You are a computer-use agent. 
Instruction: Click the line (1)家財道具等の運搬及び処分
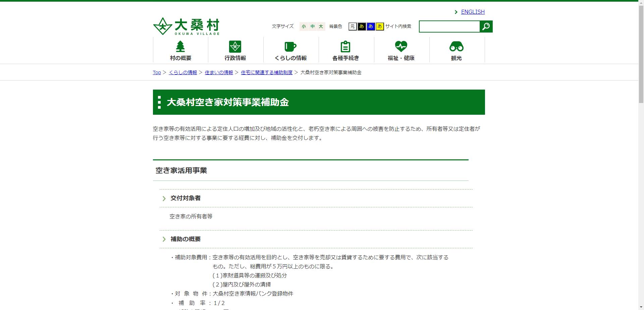[x=250, y=275]
